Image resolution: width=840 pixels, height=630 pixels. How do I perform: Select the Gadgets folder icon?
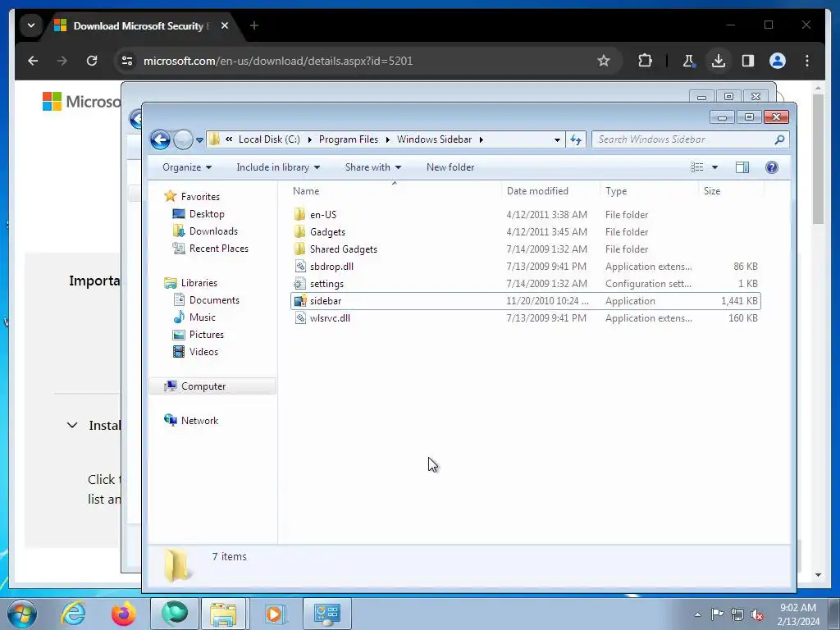coord(300,232)
